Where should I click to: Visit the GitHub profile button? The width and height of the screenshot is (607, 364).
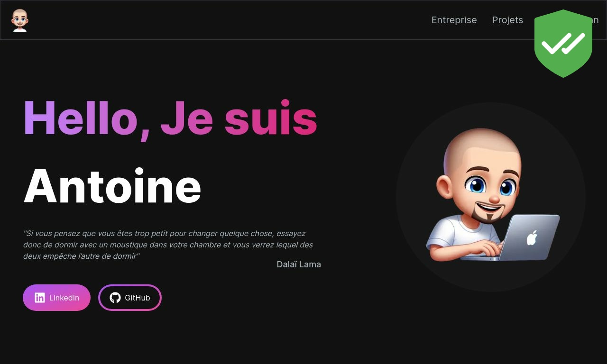point(130,298)
